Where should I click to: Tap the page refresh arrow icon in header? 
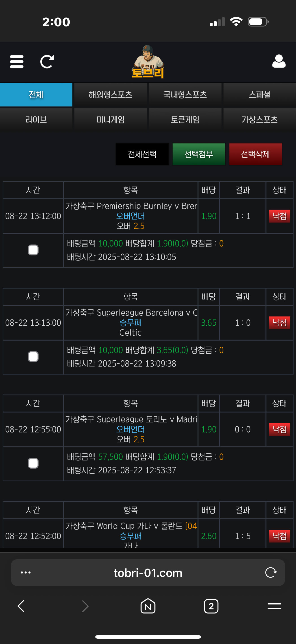point(47,62)
